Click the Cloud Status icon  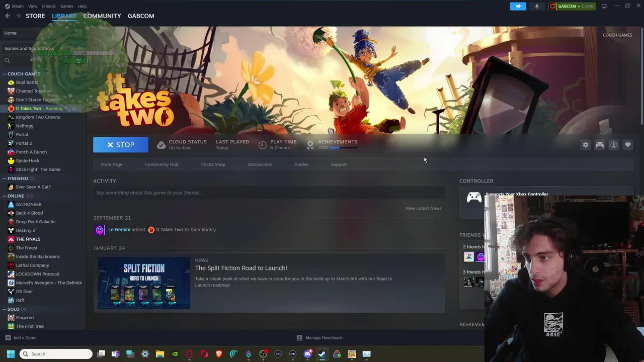161,145
